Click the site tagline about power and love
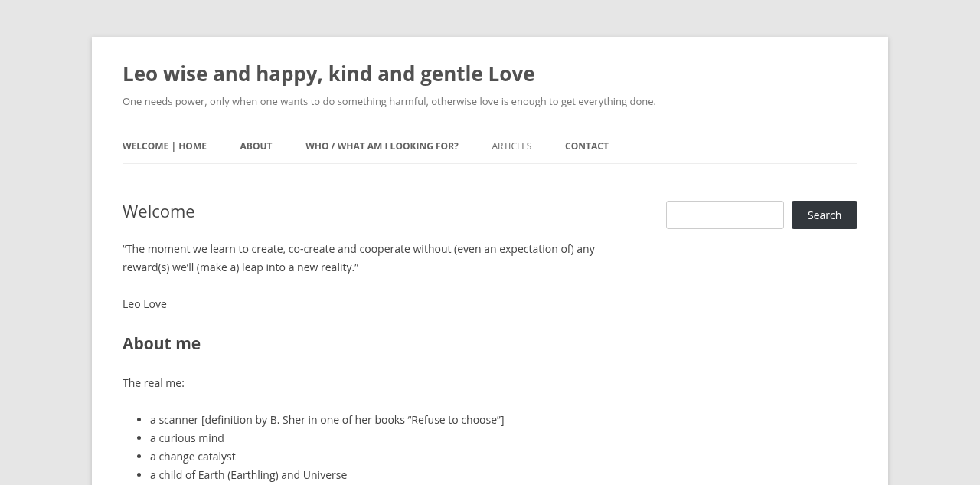Viewport: 980px width, 485px height. 389,101
